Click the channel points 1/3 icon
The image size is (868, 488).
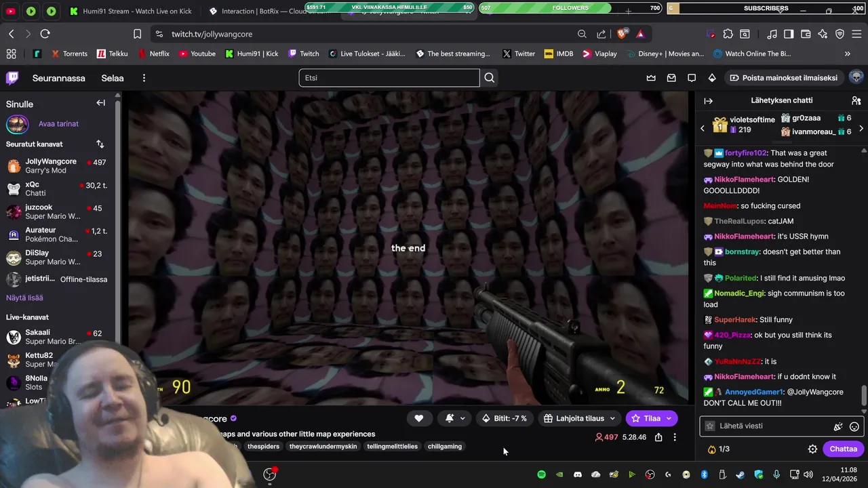(x=719, y=449)
